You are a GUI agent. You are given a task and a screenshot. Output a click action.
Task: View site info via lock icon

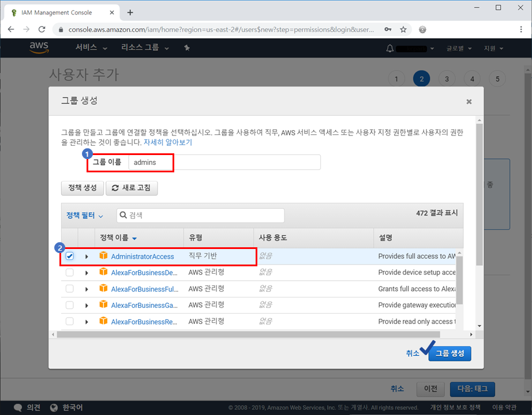pyautogui.click(x=61, y=30)
